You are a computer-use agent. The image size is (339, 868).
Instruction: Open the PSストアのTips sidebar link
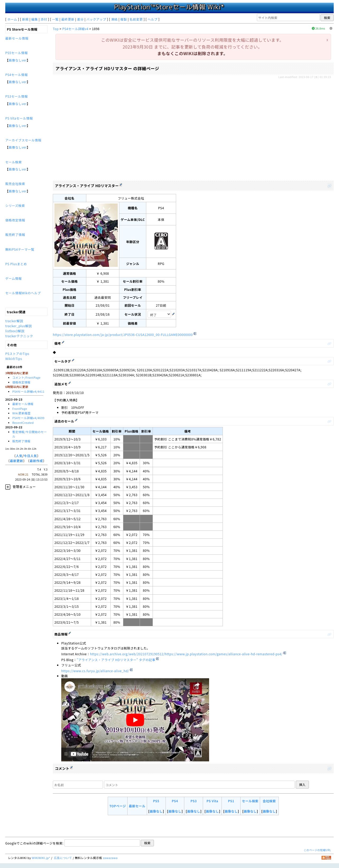[17, 354]
